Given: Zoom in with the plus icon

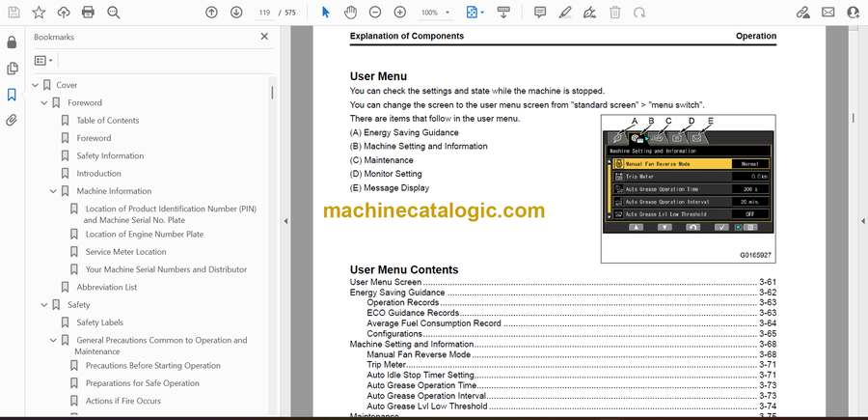Looking at the screenshot, I should pos(399,13).
